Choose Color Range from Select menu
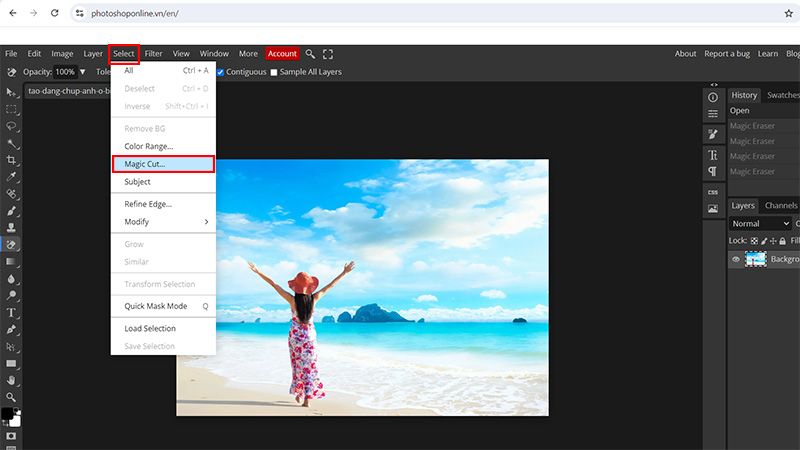The image size is (800, 450). pos(163,146)
